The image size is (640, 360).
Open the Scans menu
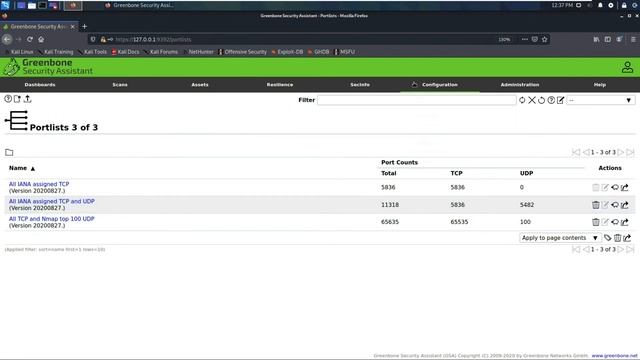tap(120, 84)
